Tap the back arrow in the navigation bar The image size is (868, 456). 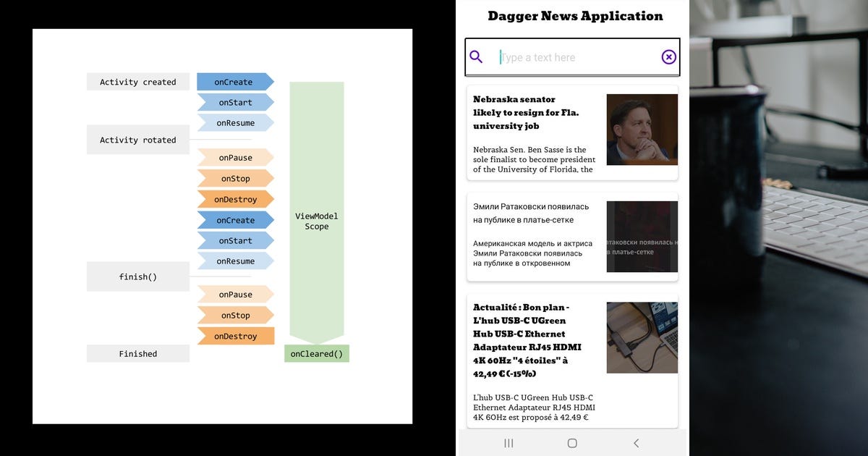click(636, 442)
